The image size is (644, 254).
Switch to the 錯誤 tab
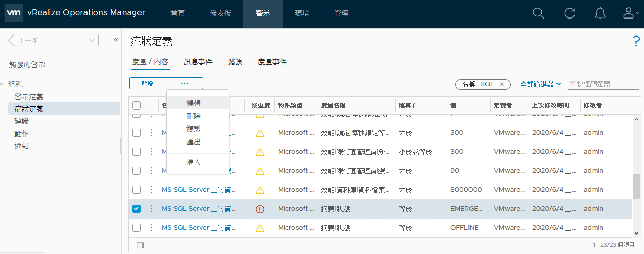pos(235,62)
